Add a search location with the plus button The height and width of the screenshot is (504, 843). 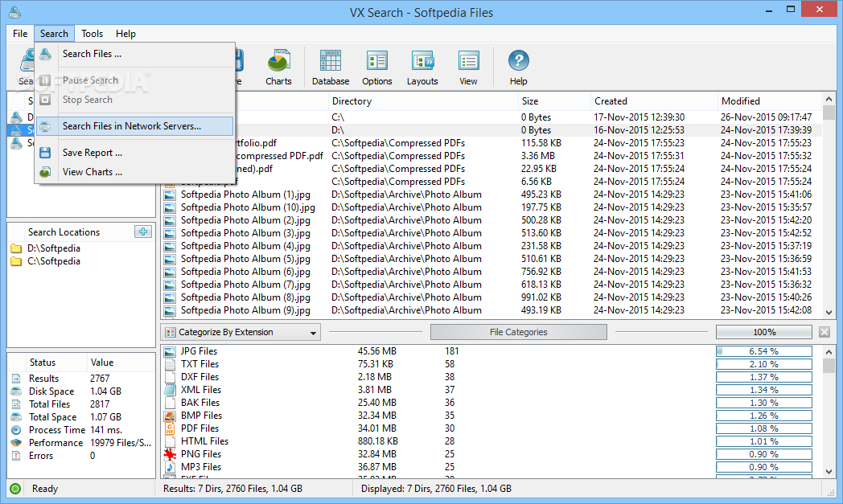point(143,232)
